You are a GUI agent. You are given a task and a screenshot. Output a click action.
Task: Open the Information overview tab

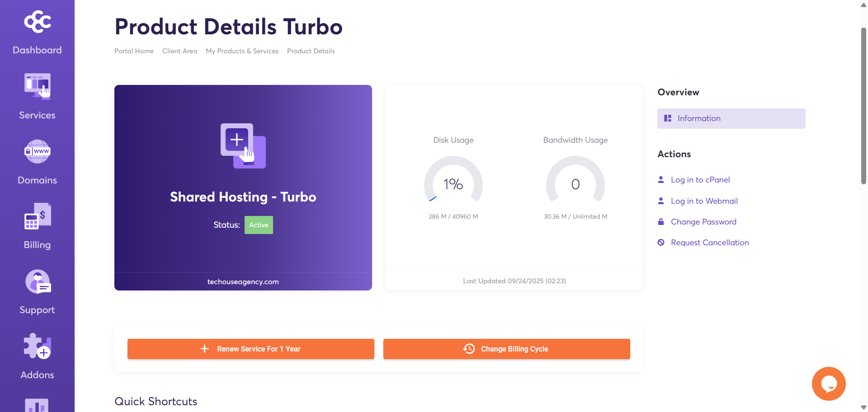tap(731, 118)
